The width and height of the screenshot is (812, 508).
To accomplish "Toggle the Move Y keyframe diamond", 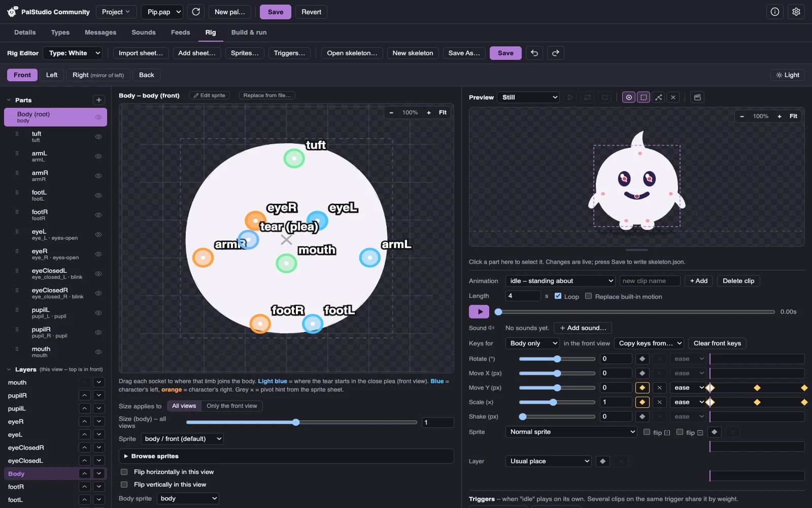I will tap(642, 388).
